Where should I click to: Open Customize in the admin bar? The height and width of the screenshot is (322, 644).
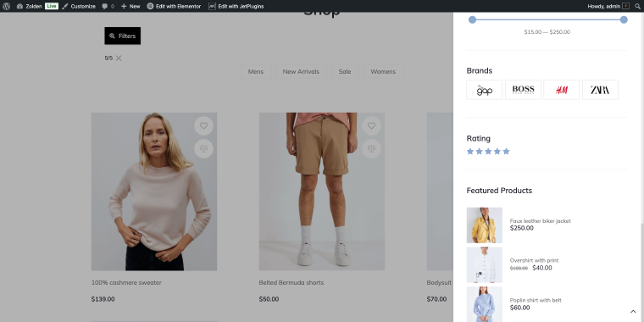point(79,6)
